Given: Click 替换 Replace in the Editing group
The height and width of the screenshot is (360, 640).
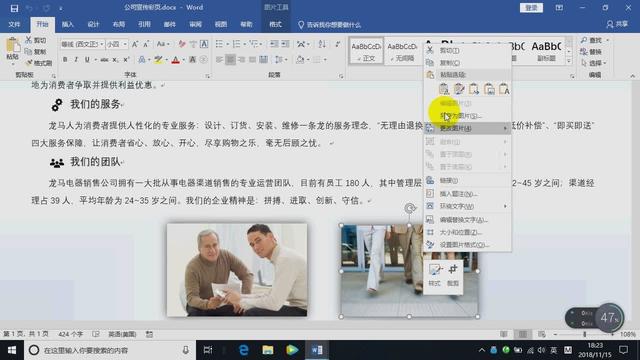Looking at the screenshot, I should [x=591, y=52].
